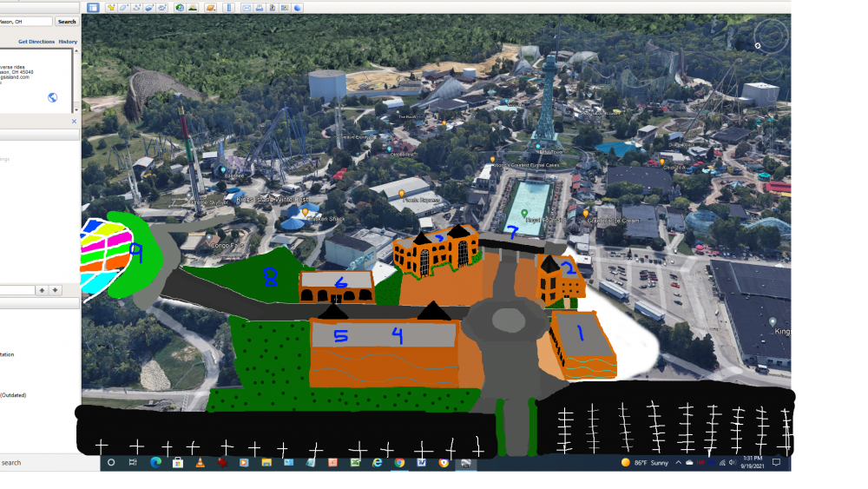Screen dimensions: 868x489
Task: Close the search results with X
Action: pyautogui.click(x=74, y=122)
